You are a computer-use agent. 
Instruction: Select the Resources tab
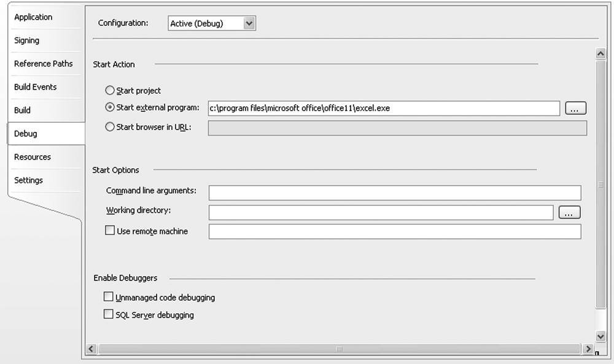(33, 157)
